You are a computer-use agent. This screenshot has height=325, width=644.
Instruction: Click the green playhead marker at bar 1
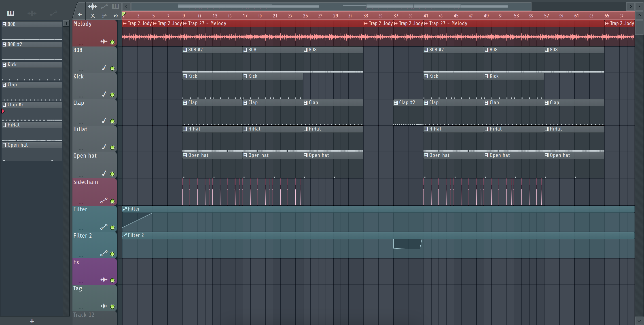pos(124,15)
